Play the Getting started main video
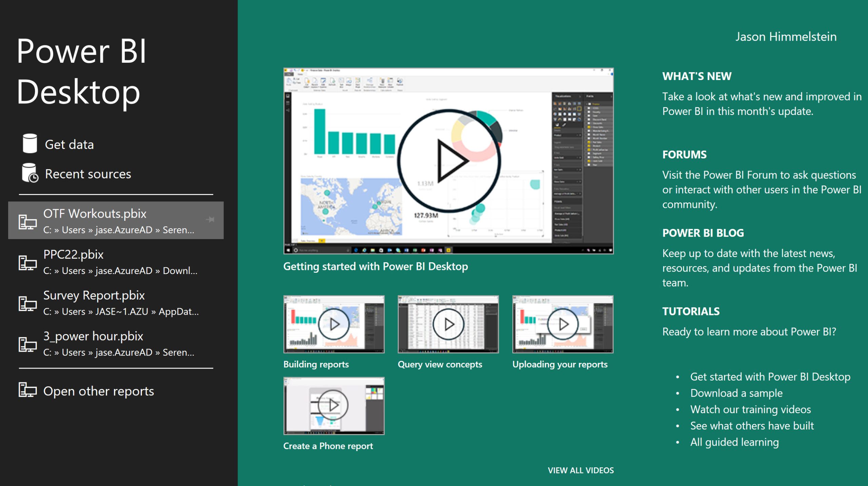The height and width of the screenshot is (486, 868). click(449, 161)
